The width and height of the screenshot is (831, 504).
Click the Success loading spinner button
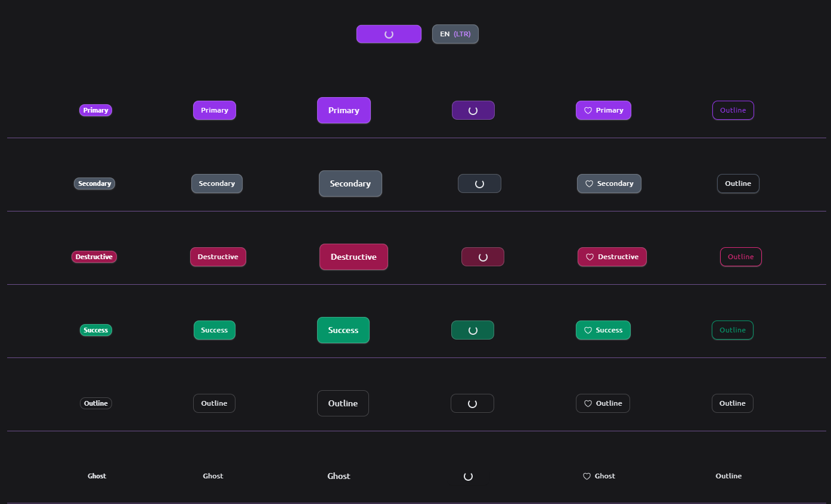[x=473, y=330]
